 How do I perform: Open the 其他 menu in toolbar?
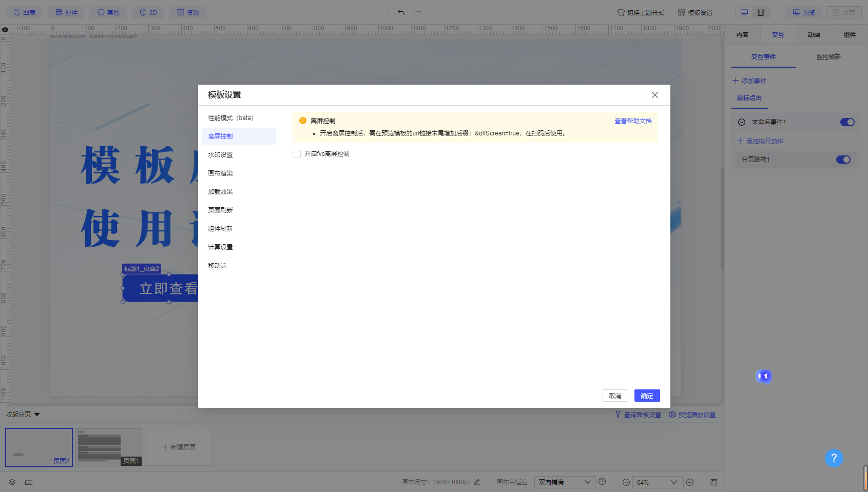(x=108, y=12)
